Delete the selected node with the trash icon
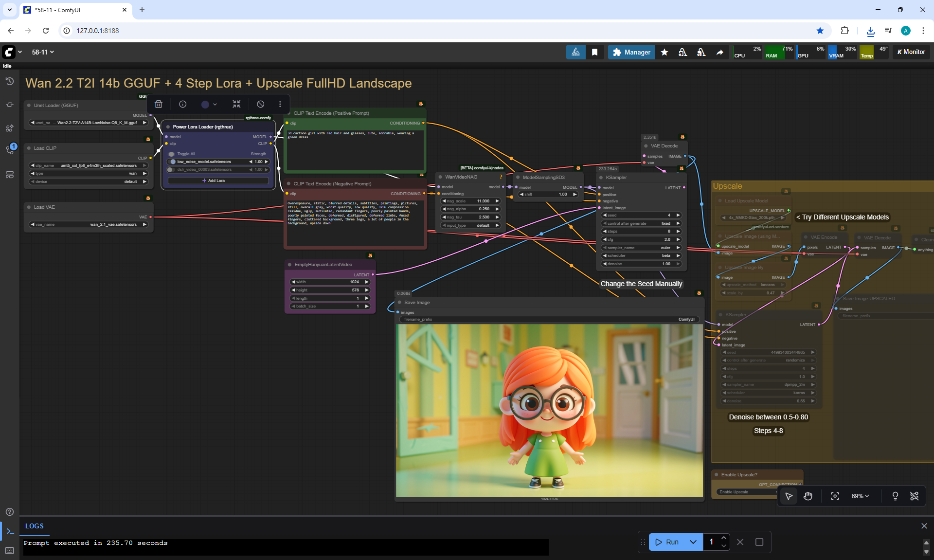This screenshot has height=560, width=934. [159, 104]
